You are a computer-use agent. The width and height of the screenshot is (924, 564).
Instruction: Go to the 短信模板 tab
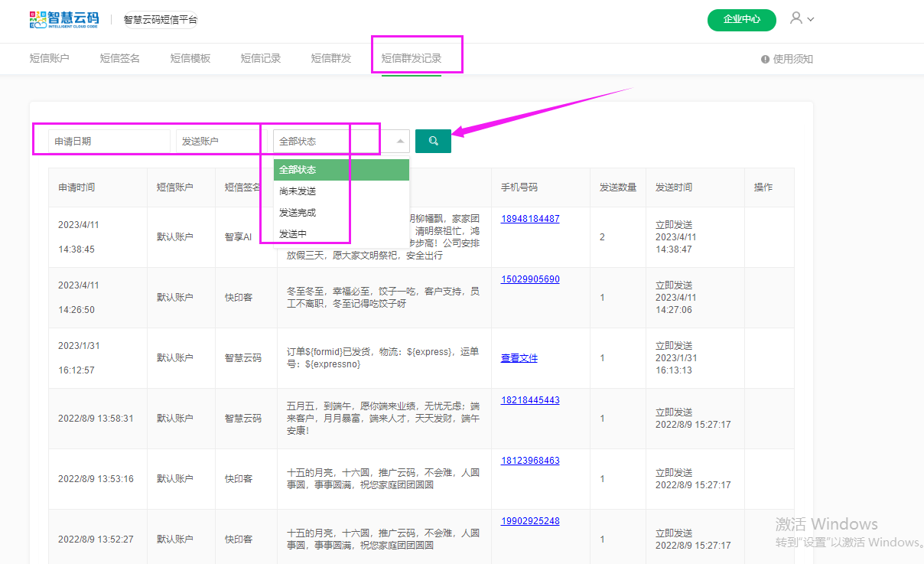pos(190,58)
